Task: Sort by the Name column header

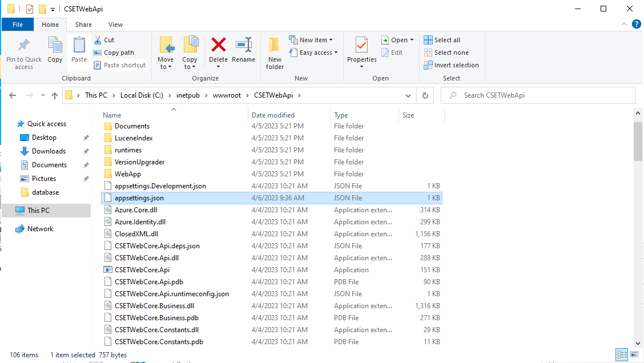Action: point(175,115)
